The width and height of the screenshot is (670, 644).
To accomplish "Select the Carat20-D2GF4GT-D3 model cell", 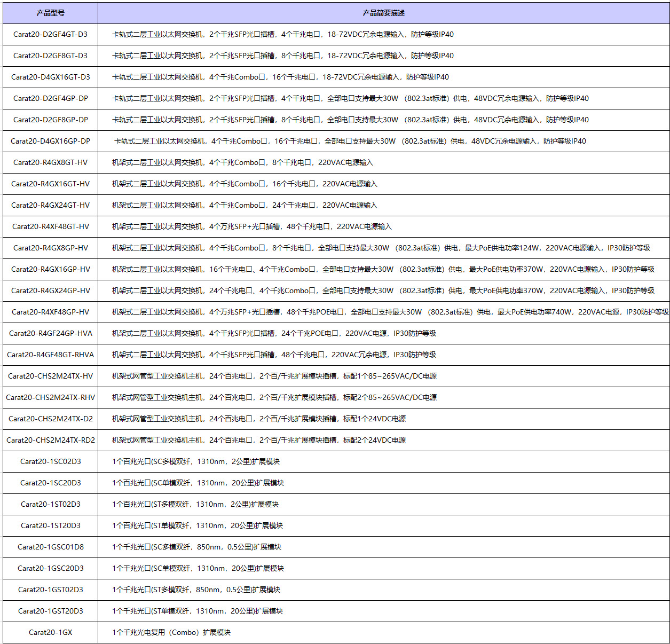I will tap(51, 34).
